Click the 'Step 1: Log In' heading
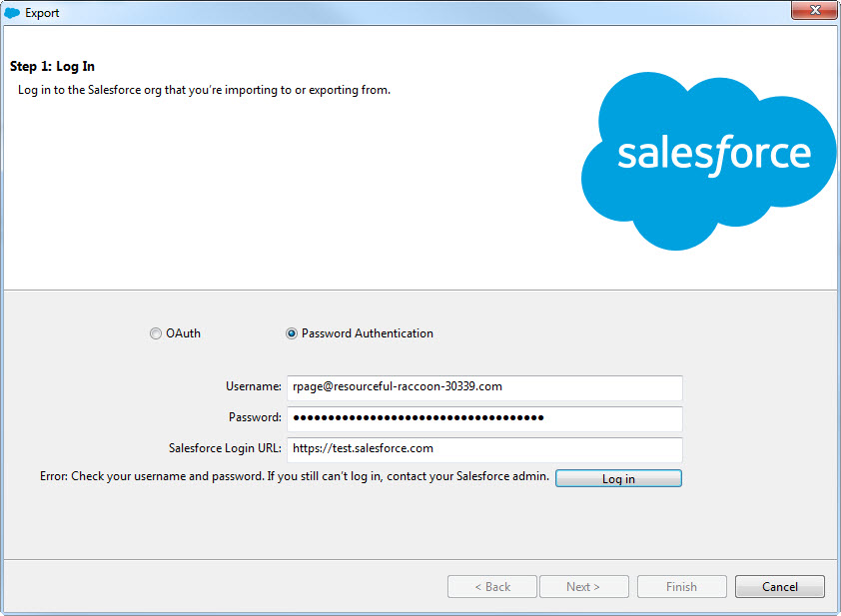Viewport: 841px width, 616px height. [52, 67]
